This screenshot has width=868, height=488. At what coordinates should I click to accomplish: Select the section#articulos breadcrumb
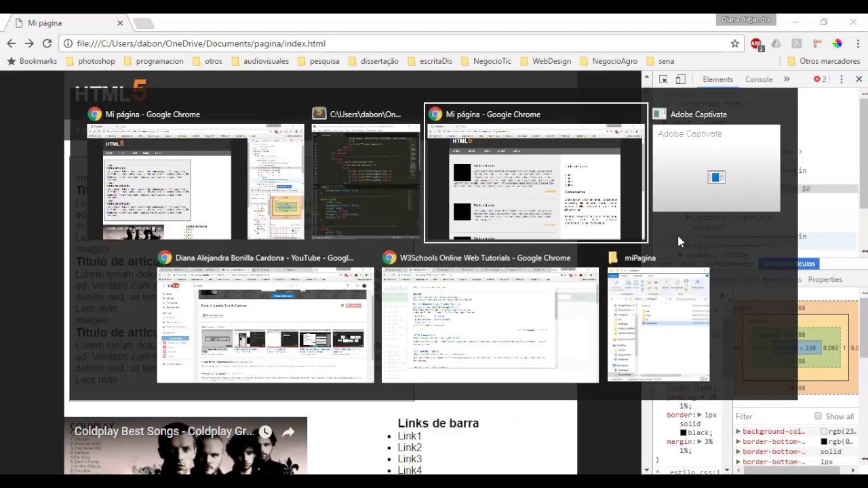tap(789, 264)
